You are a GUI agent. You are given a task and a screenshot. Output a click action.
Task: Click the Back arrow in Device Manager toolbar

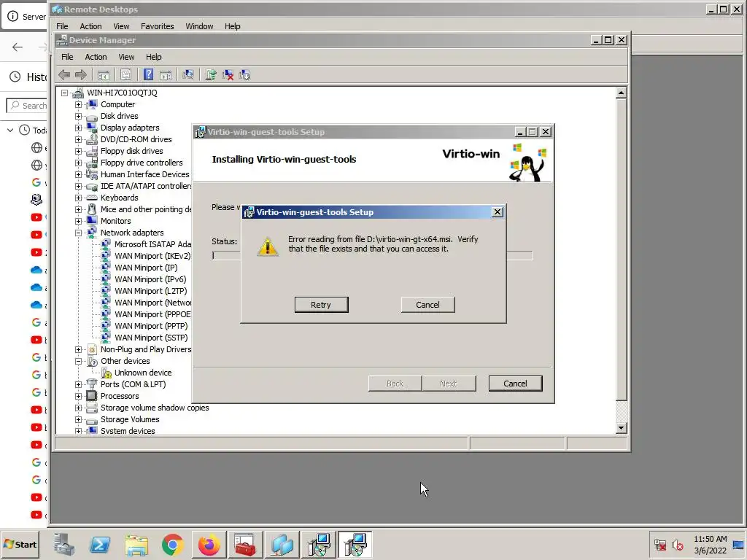(x=64, y=75)
